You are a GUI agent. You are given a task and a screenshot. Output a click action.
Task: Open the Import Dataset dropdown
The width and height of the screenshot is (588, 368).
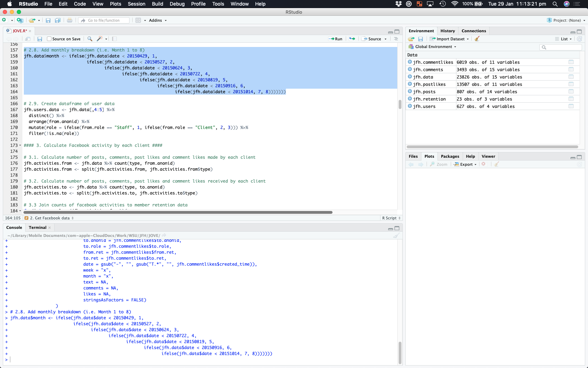451,39
